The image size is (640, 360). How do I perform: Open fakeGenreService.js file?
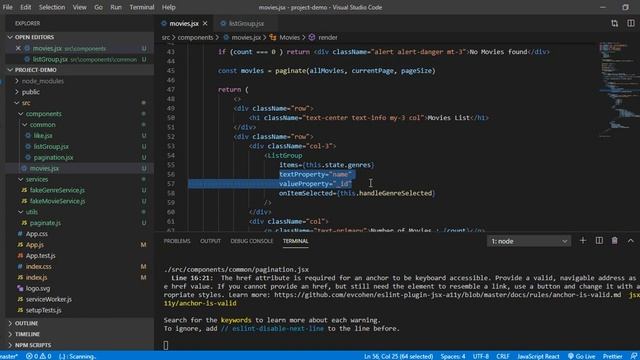(x=80, y=190)
